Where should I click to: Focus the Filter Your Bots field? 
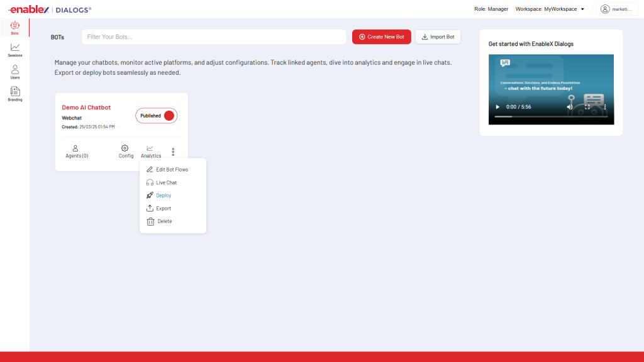tap(214, 37)
